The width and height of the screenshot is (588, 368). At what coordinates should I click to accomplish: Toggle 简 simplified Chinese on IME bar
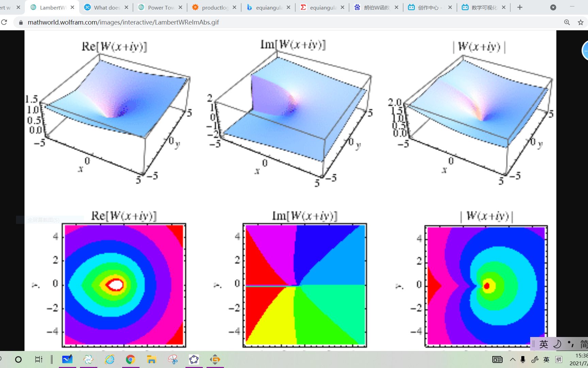pyautogui.click(x=584, y=344)
